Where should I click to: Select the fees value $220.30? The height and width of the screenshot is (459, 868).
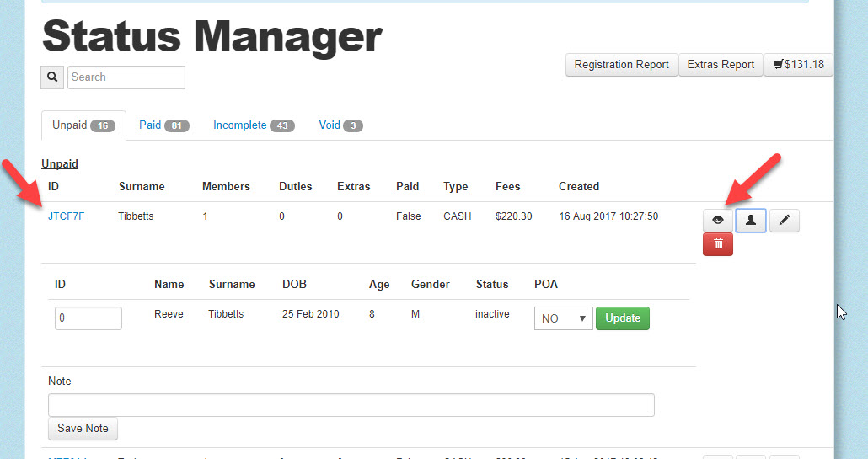click(514, 216)
